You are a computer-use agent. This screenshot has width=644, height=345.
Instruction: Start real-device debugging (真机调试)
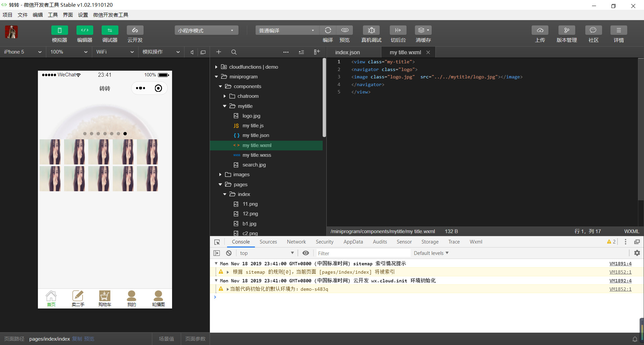click(x=371, y=30)
